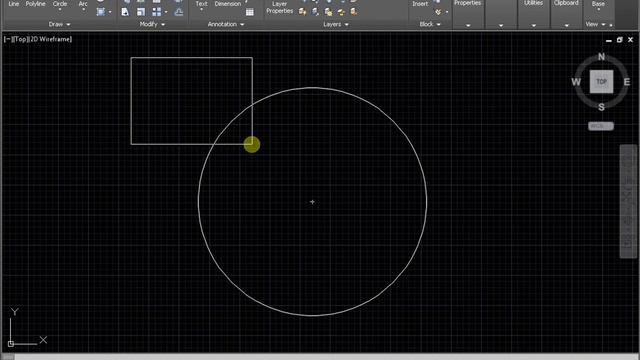Click the Offset icon in Modify panel

click(x=179, y=12)
